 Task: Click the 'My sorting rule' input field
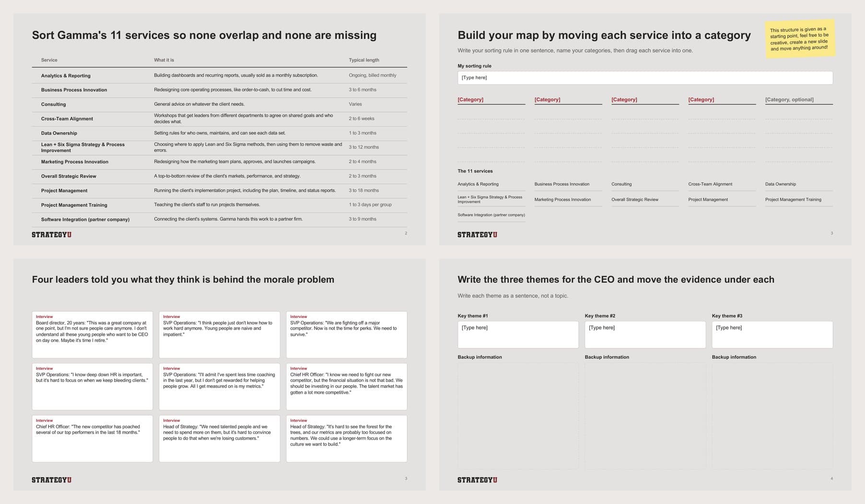(645, 78)
